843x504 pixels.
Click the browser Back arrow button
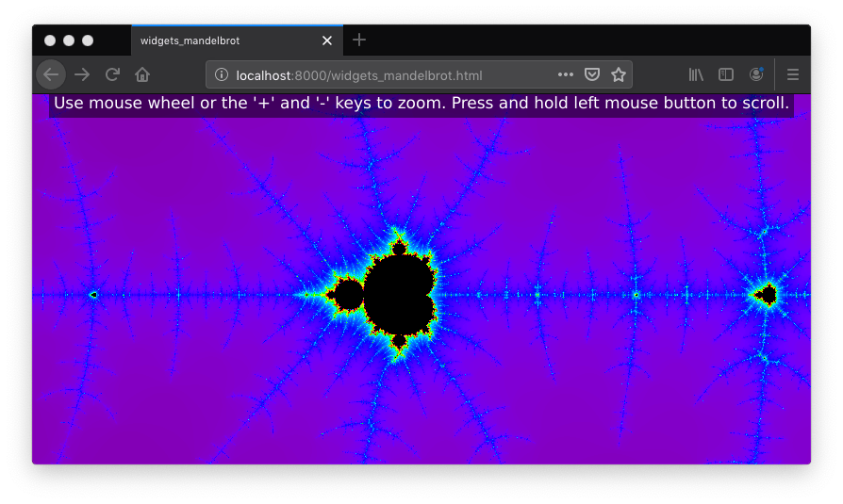point(51,74)
